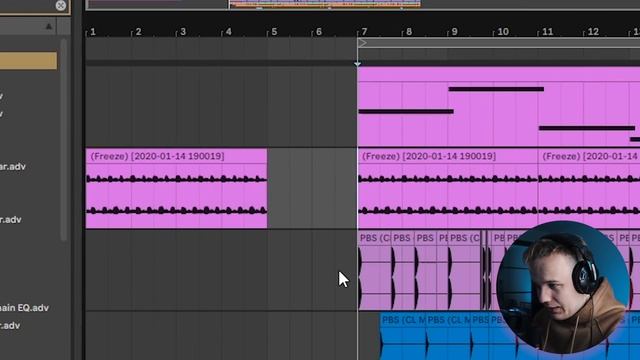Clear the browser search with the X icon

[x=61, y=5]
